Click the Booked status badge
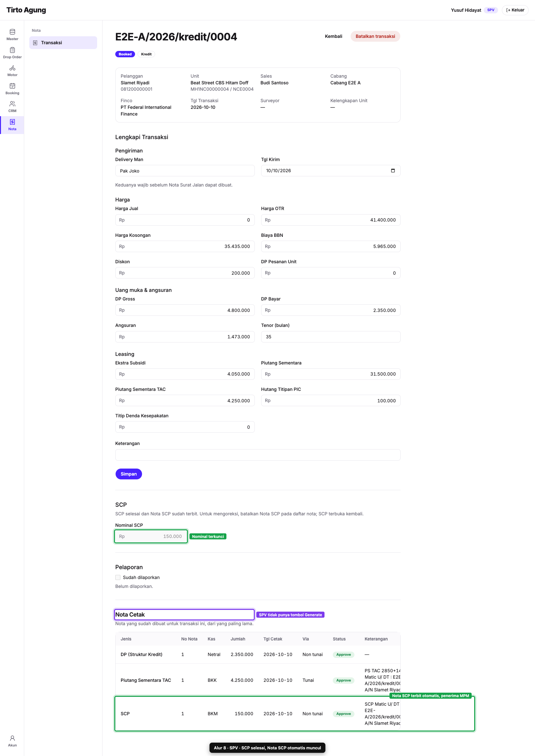Image resolution: width=535 pixels, height=756 pixels. [125, 54]
